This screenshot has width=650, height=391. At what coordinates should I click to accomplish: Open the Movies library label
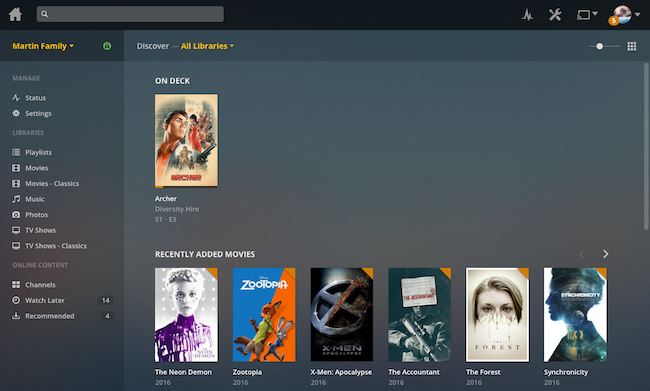[36, 168]
